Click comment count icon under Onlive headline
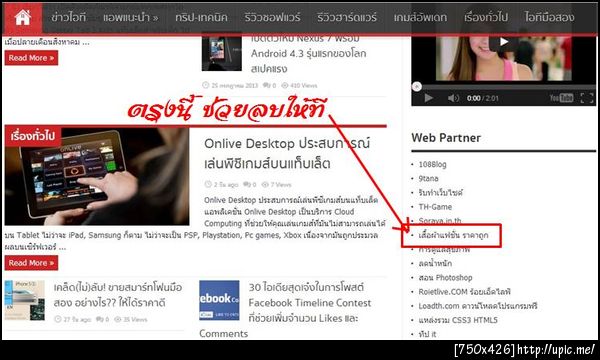 pos(246,184)
